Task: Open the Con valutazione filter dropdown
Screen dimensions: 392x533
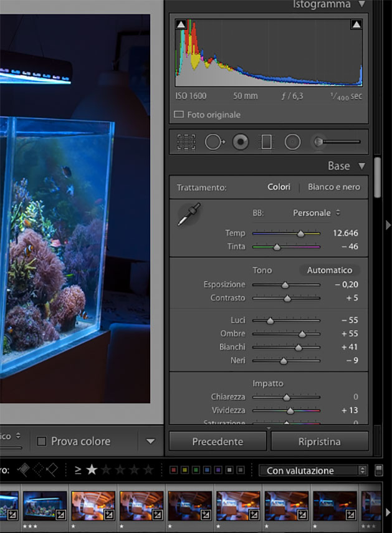Action: pyautogui.click(x=313, y=471)
